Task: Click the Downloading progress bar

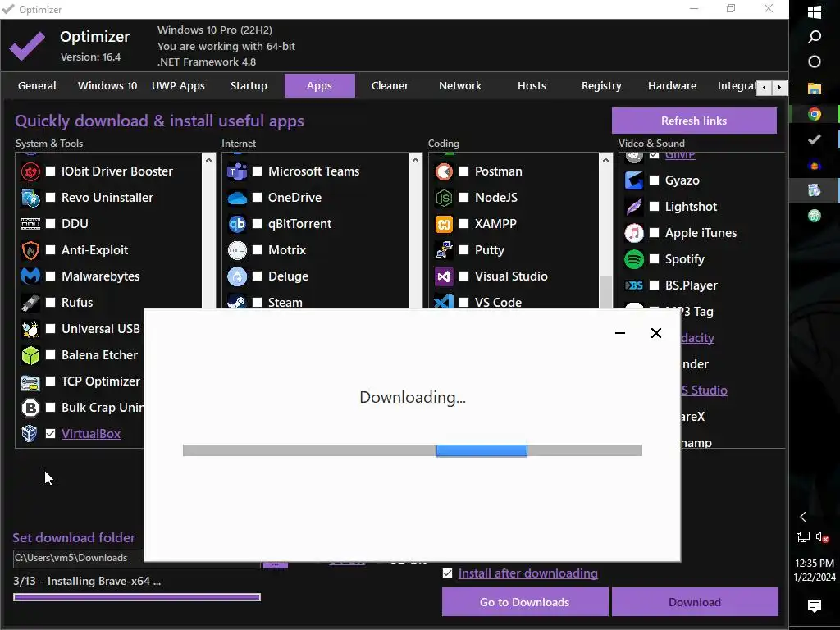Action: pyautogui.click(x=413, y=450)
